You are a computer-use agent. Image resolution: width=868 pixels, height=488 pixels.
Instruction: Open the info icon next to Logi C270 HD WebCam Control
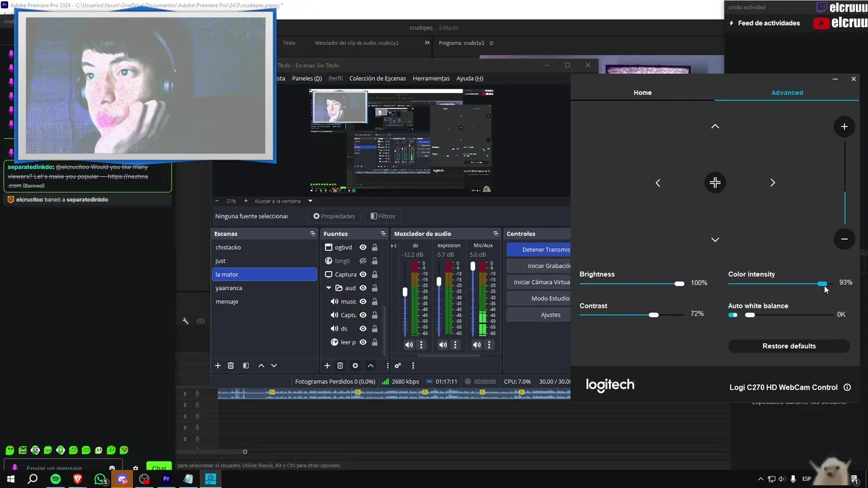click(x=847, y=388)
